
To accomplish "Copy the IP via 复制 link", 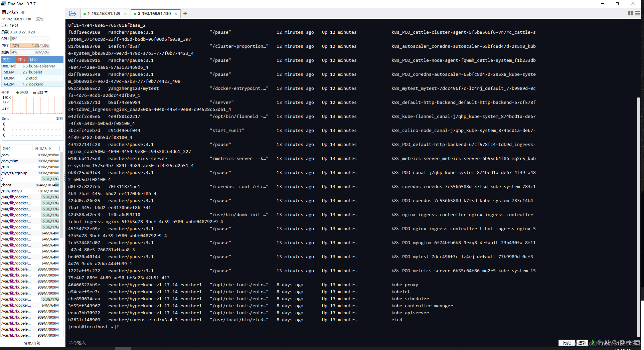I will (x=40, y=19).
